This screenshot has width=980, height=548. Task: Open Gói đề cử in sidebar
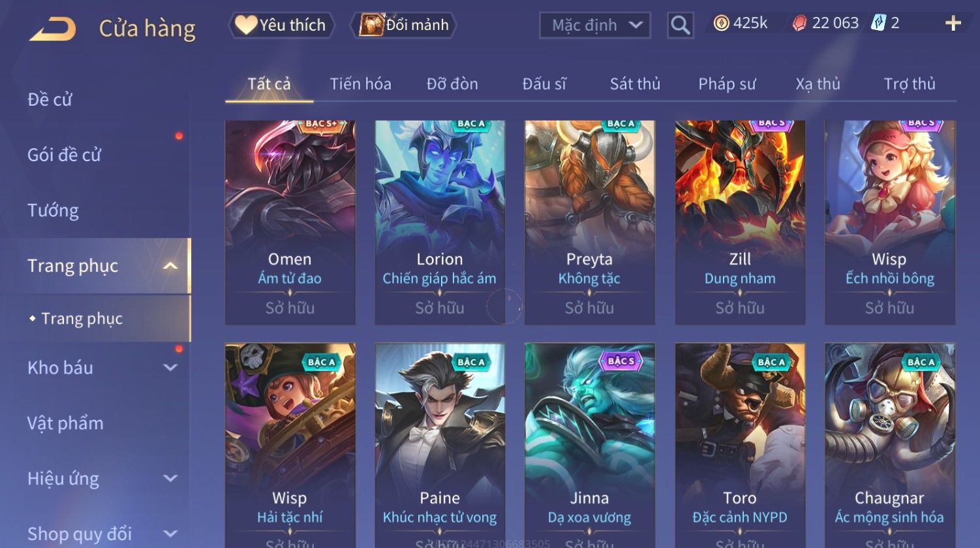pos(64,155)
